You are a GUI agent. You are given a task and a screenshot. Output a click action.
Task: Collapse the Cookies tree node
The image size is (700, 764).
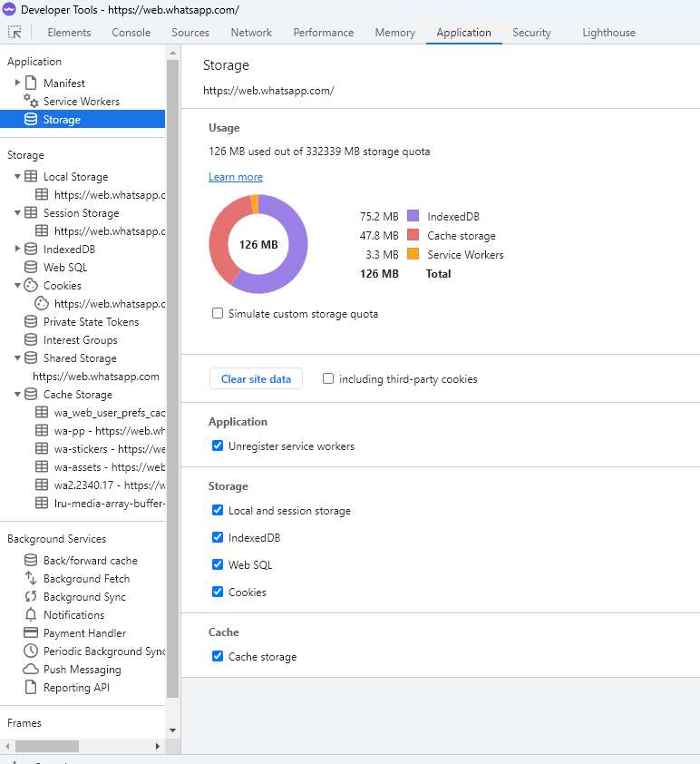click(x=17, y=285)
